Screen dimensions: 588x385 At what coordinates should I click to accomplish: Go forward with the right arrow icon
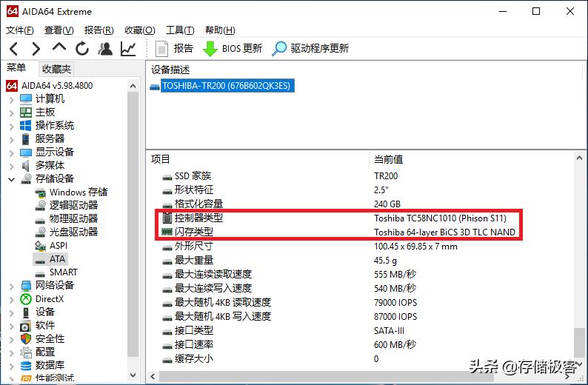(x=36, y=49)
